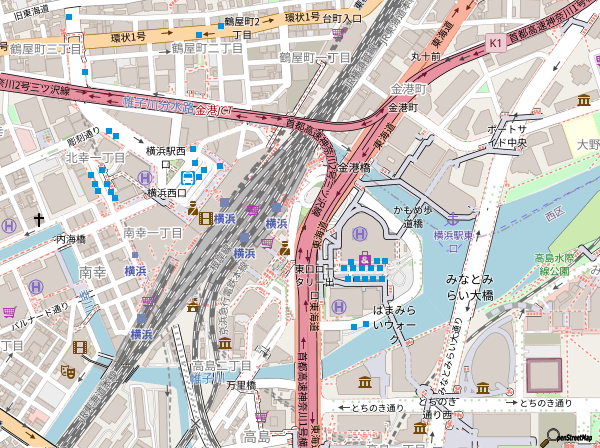Click the theater masks icon
The image size is (600, 448).
[x=68, y=371]
